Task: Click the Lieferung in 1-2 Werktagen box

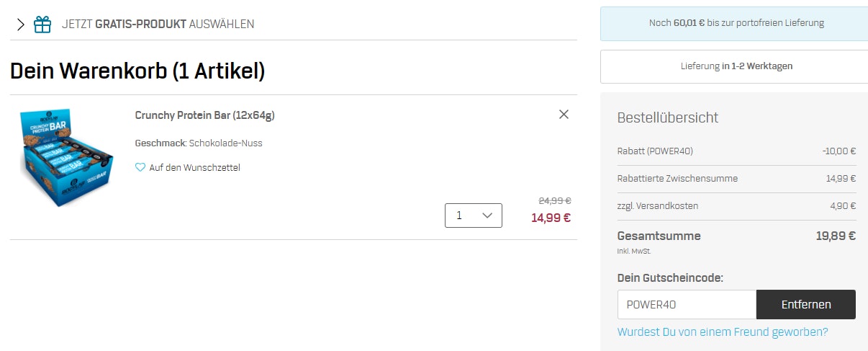Action: click(x=736, y=66)
